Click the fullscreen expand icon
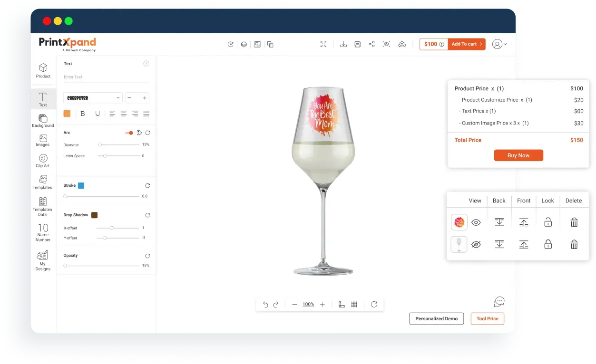Viewport: 596px width, 364px height. 323,44
